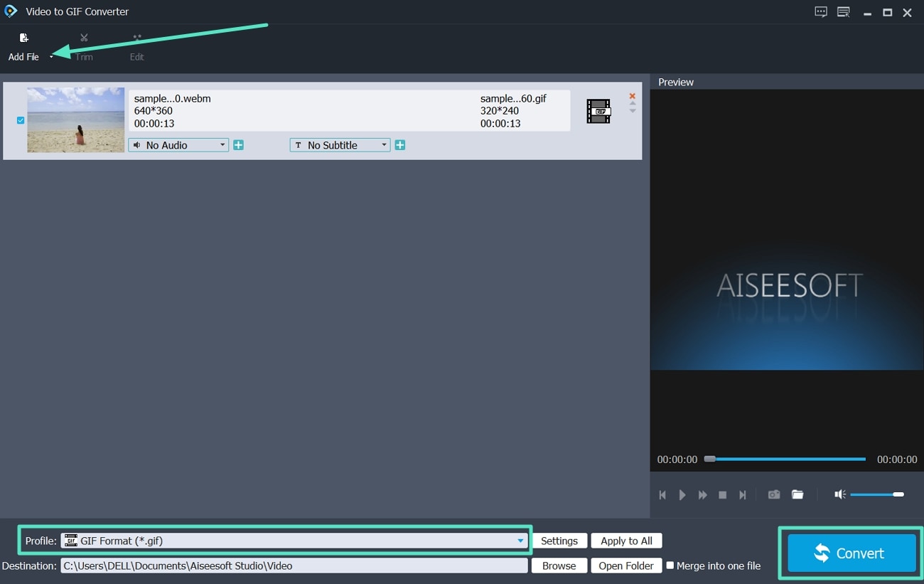Select the Trim tool

(84, 47)
